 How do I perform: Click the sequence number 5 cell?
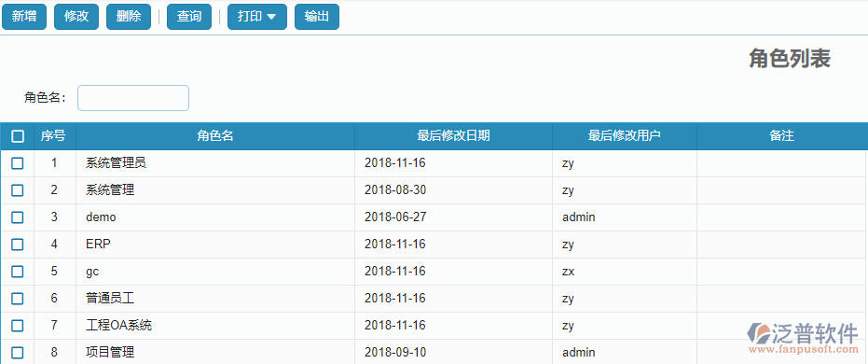click(55, 272)
